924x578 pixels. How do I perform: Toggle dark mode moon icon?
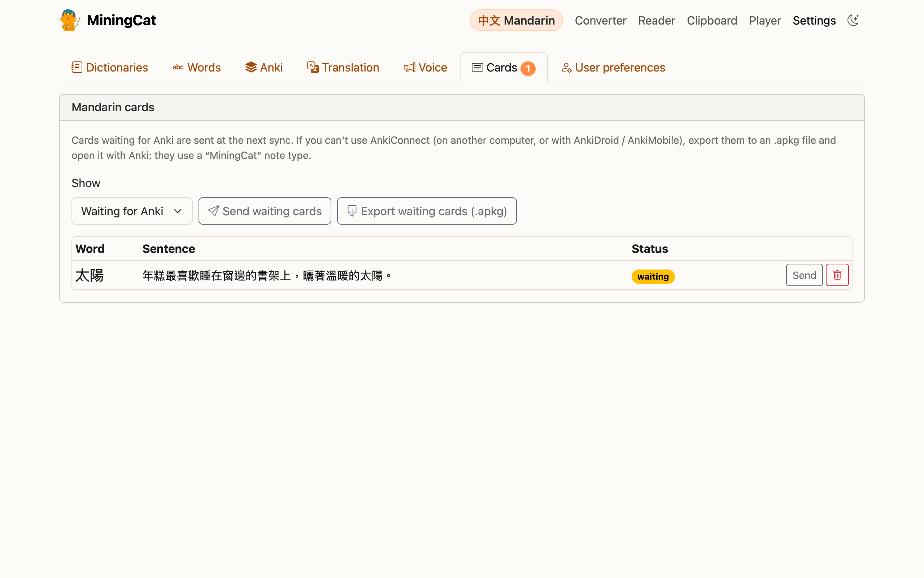click(853, 20)
